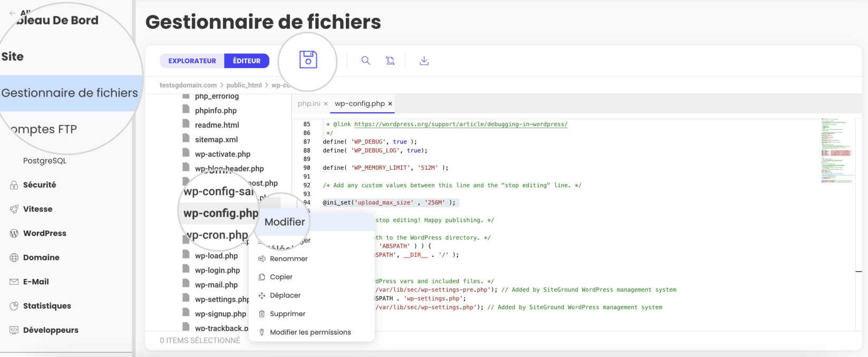The height and width of the screenshot is (357, 868).
Task: Click the download icon in the toolbar
Action: (x=424, y=61)
